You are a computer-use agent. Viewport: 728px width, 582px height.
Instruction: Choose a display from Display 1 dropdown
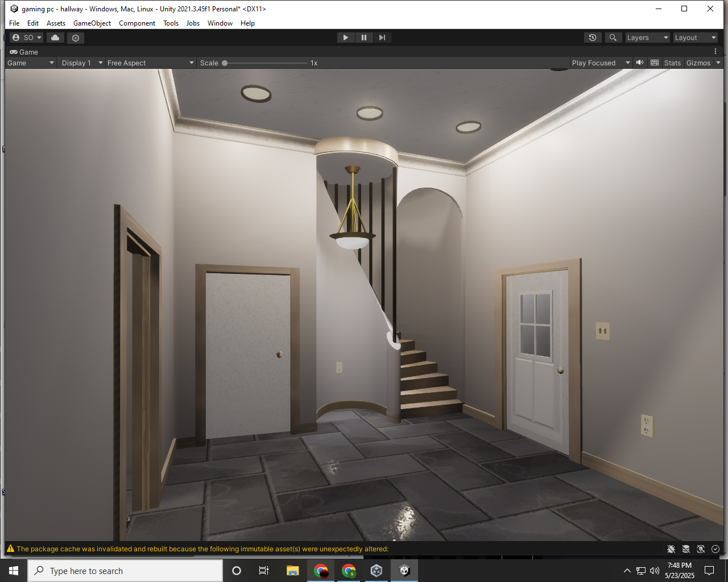point(82,63)
